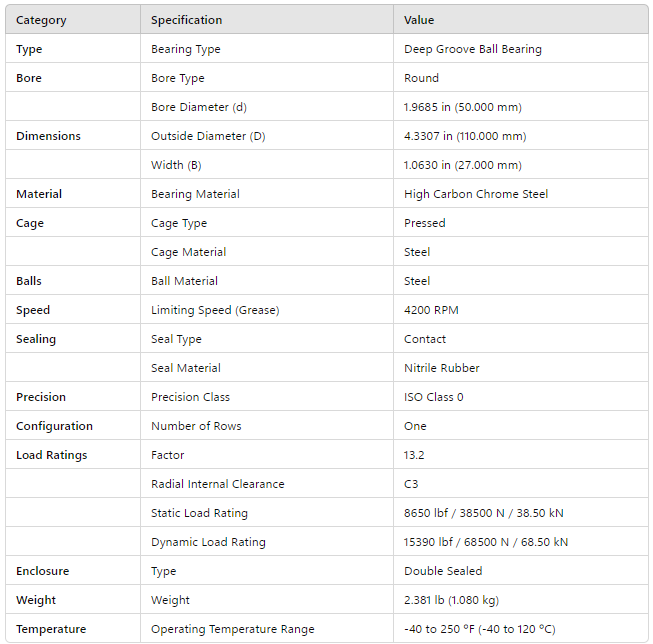Click the Value column header
The width and height of the screenshot is (653, 644).
pyautogui.click(x=419, y=20)
